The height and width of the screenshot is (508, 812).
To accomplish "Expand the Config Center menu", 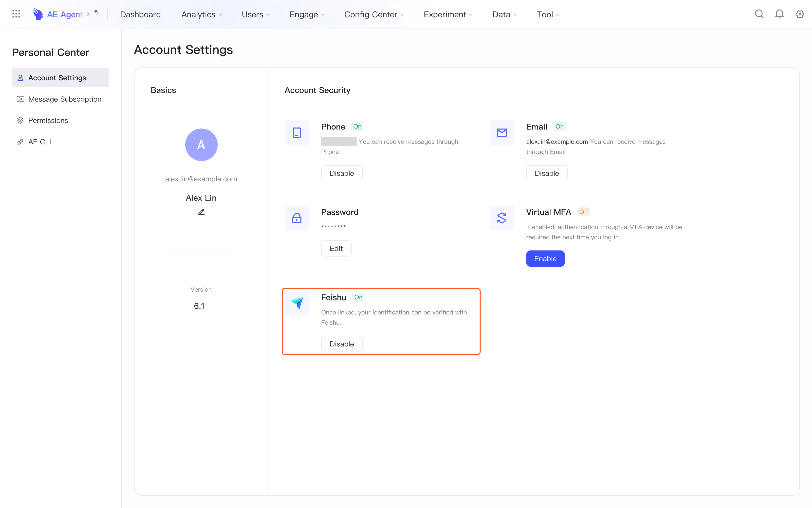I will coord(374,14).
